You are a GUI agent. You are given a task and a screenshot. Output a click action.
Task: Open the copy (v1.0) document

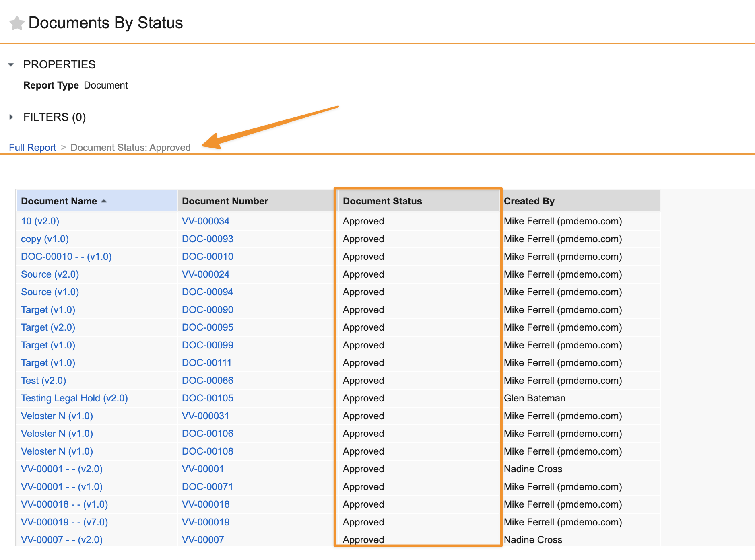45,239
